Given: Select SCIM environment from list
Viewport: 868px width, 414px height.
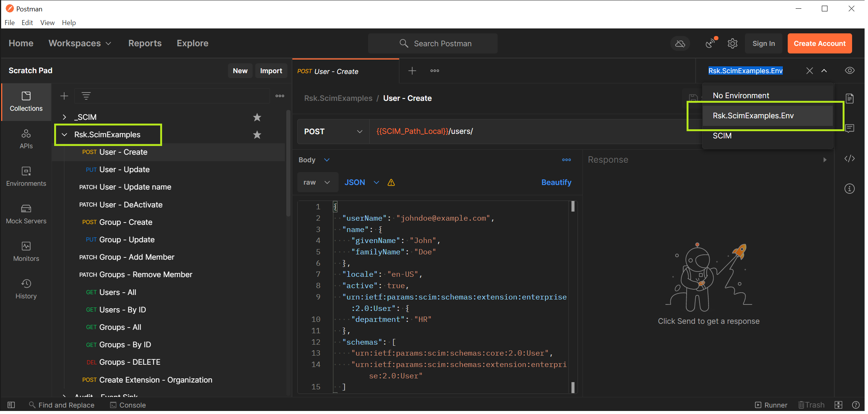Looking at the screenshot, I should tap(768, 136).
